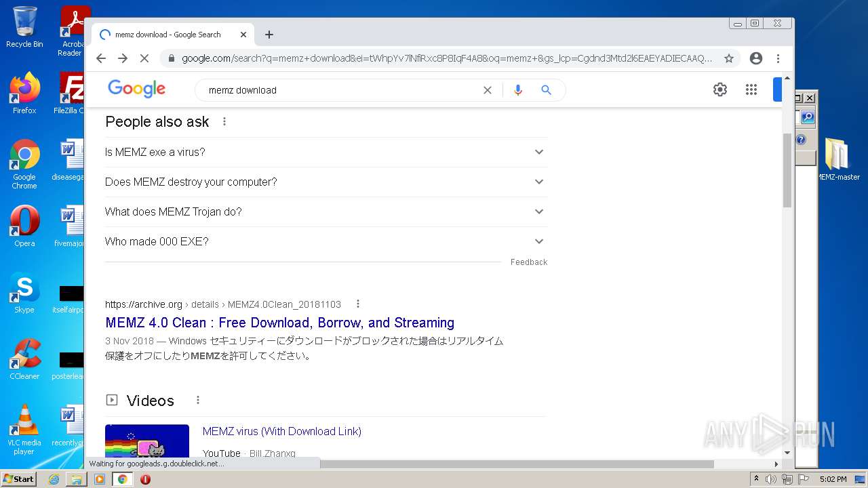Click the Chrome back arrow
868x488 pixels.
pos(101,58)
